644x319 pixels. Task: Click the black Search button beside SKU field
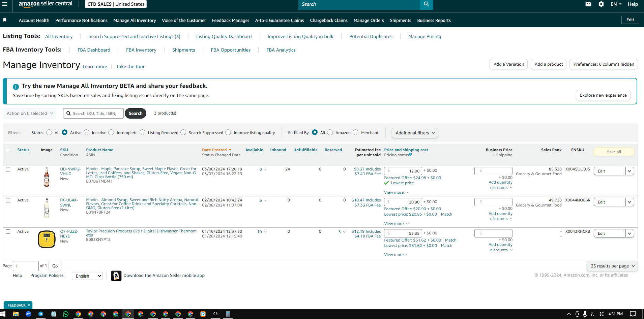136,114
